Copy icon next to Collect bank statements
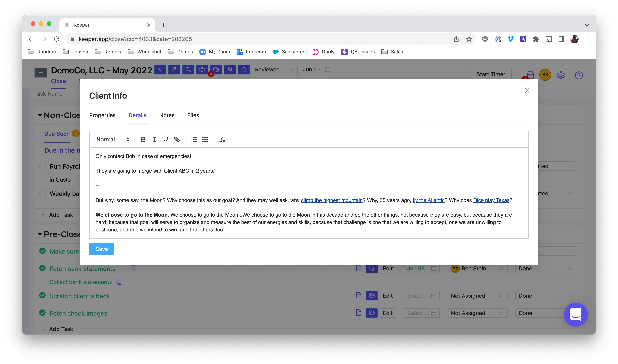The width and height of the screenshot is (618, 364). [x=119, y=282]
